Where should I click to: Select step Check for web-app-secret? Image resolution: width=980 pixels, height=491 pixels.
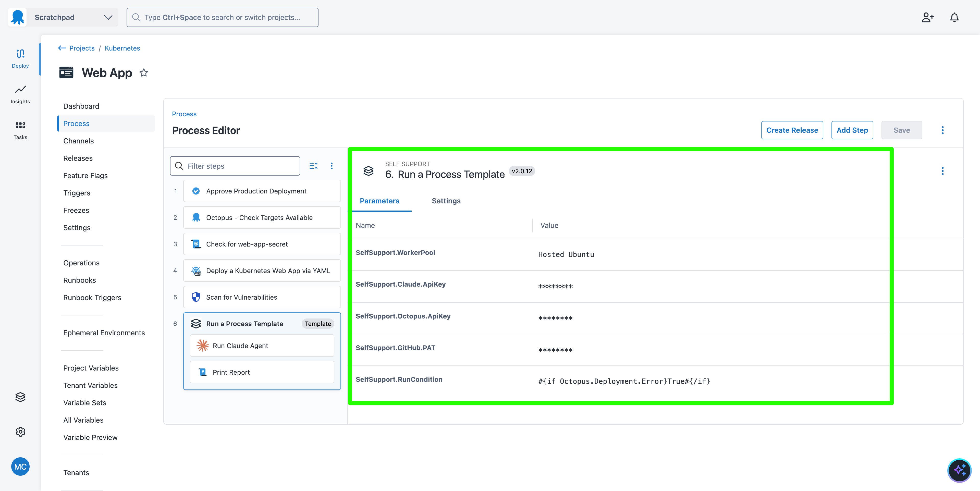click(x=262, y=244)
